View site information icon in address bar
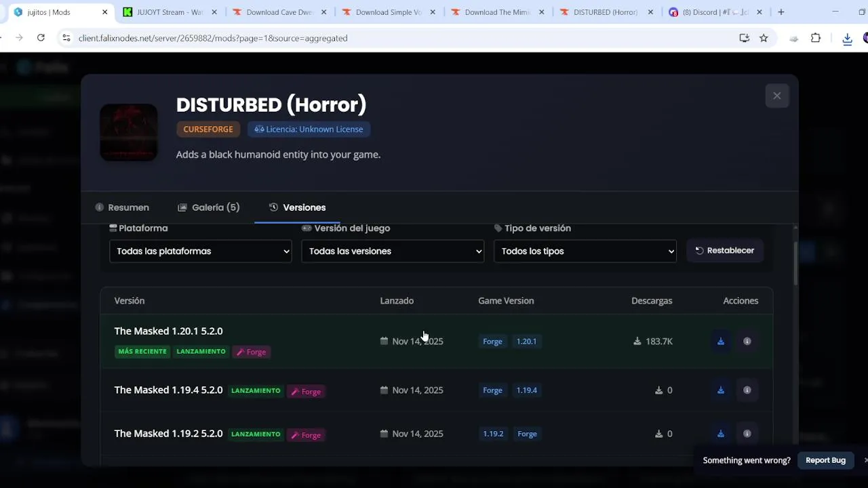Viewport: 868px width, 488px height. [66, 38]
